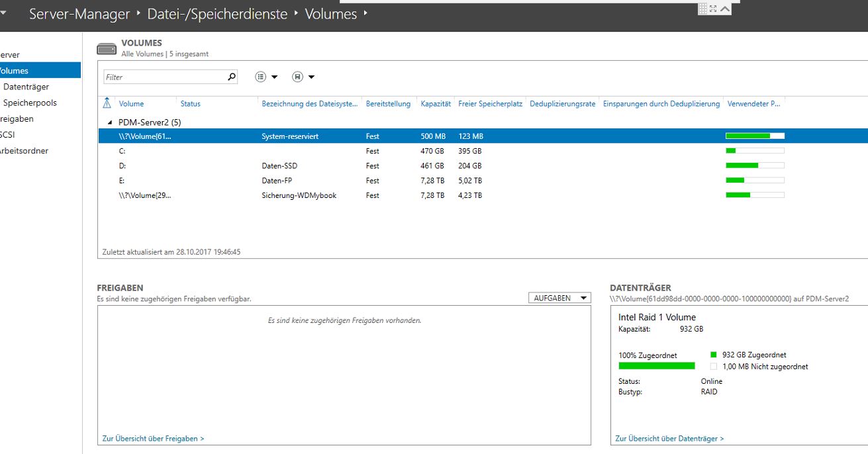Sort by Status column header
Screen dimensions: 868x454
coord(190,104)
